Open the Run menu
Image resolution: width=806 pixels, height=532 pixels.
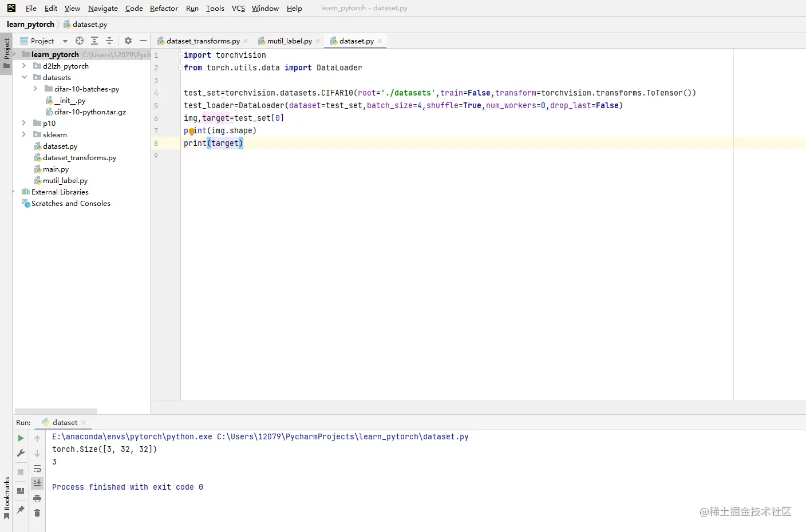pyautogui.click(x=192, y=9)
